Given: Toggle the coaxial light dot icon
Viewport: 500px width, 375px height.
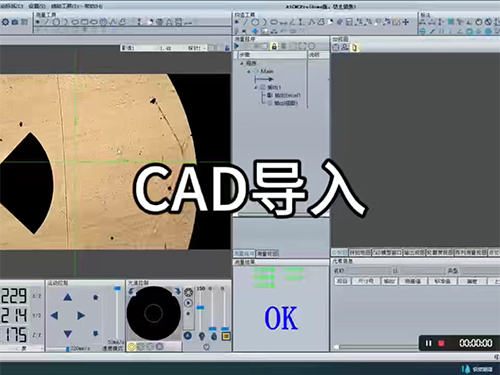Looking at the screenshot, I should tap(188, 314).
